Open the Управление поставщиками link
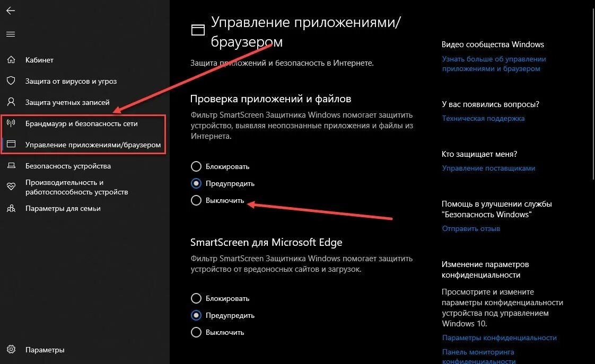This screenshot has width=595, height=364. [x=488, y=168]
